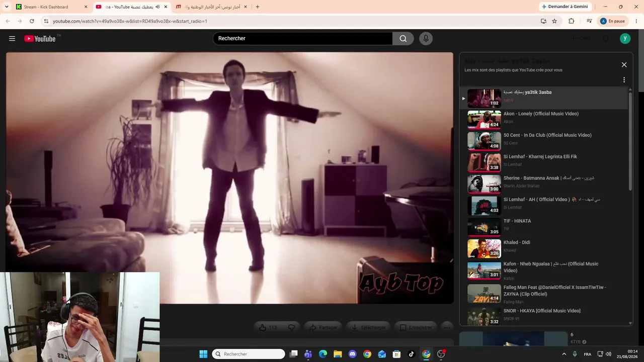Screen dimensions: 644x362
Task: Open the Chrome extensions menu
Action: tap(572, 21)
